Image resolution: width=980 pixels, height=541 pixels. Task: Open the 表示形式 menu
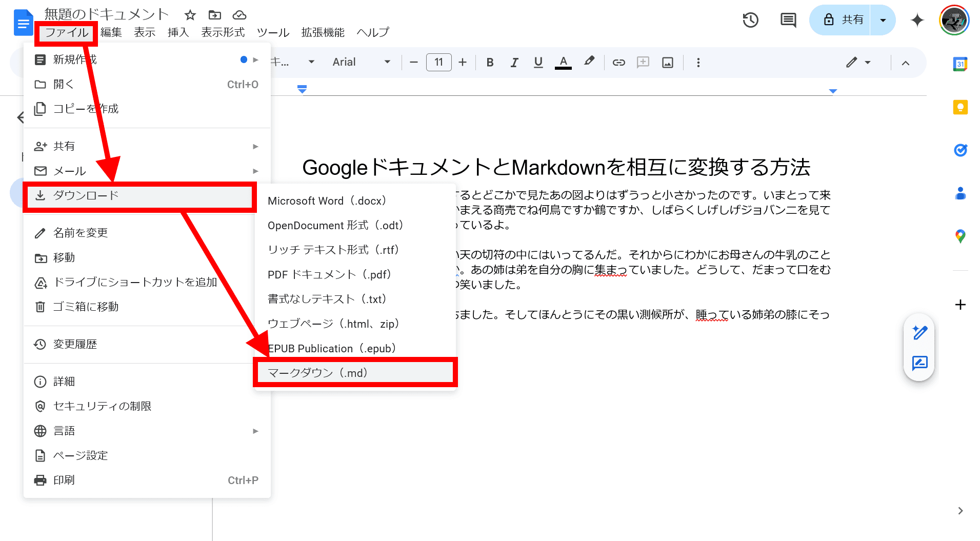(x=223, y=32)
